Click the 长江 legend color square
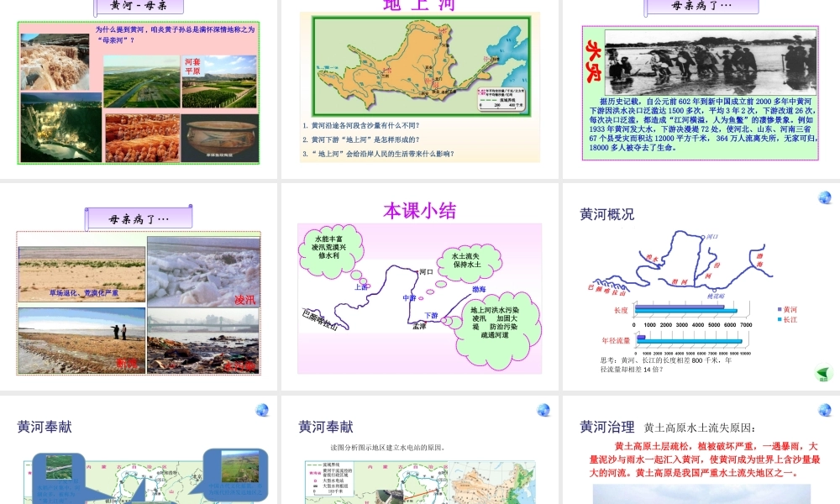Image resolution: width=840 pixels, height=504 pixels. (780, 319)
